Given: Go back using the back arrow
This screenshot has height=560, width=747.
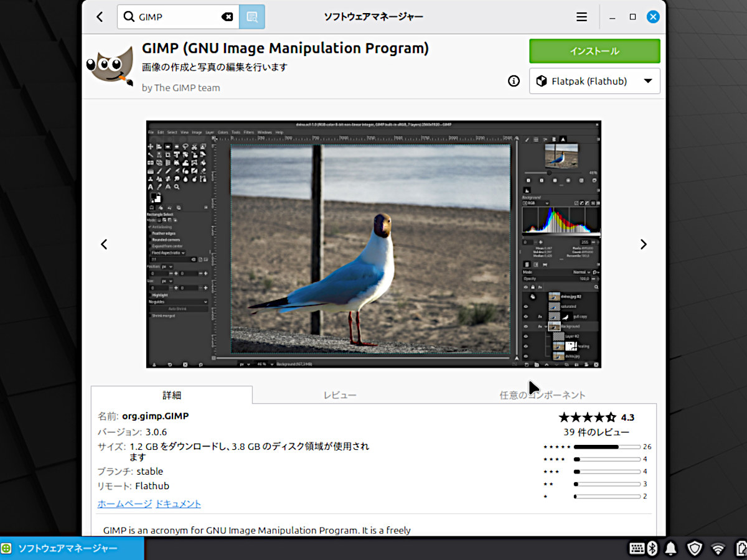Looking at the screenshot, I should 100,17.
